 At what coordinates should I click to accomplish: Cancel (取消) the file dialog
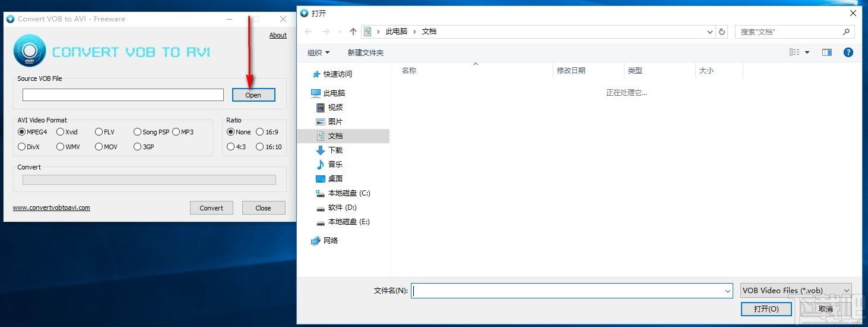[825, 309]
